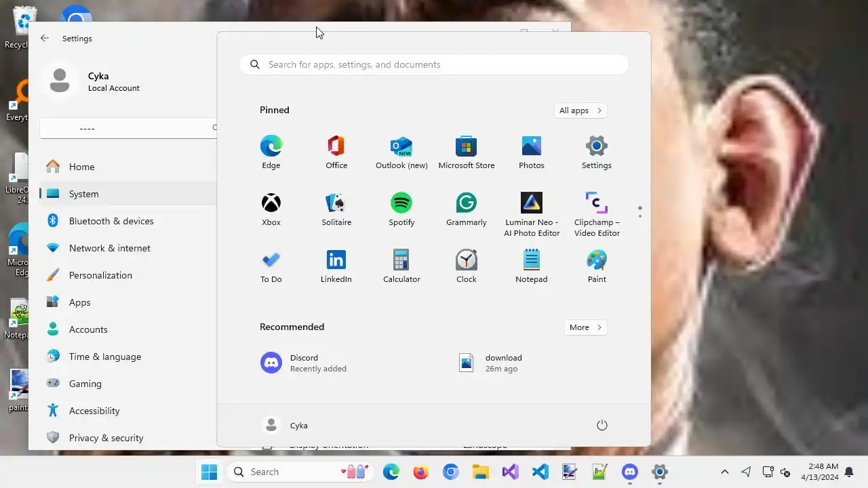Click the power button in Start
The height and width of the screenshot is (488, 868).
click(x=601, y=425)
